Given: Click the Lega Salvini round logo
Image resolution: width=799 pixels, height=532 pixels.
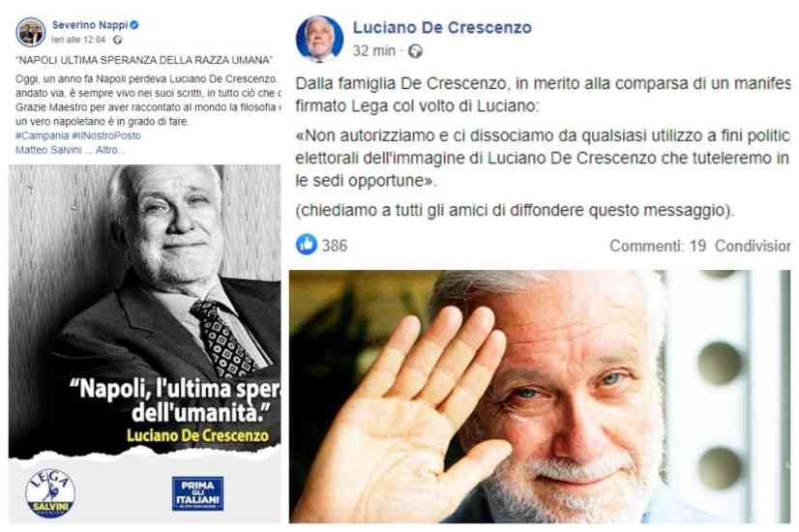Looking at the screenshot, I should 50,492.
